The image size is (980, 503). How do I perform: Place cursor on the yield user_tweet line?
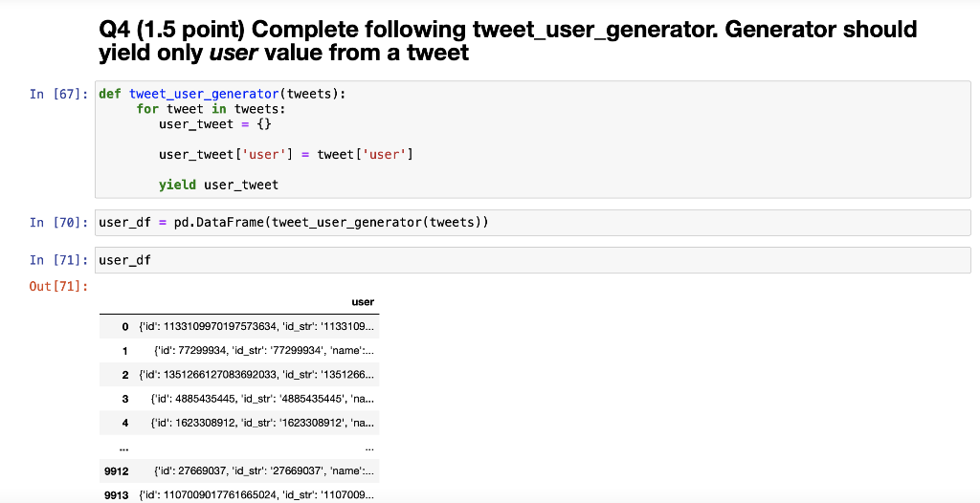(218, 185)
